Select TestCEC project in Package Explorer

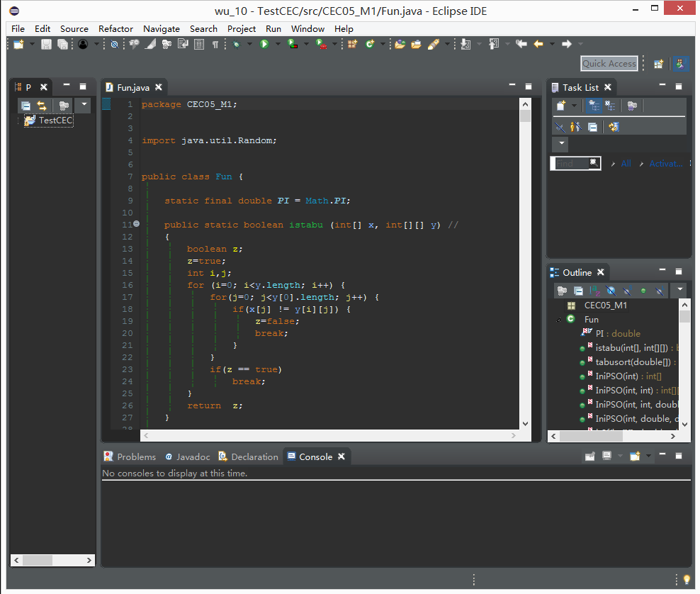pos(49,121)
